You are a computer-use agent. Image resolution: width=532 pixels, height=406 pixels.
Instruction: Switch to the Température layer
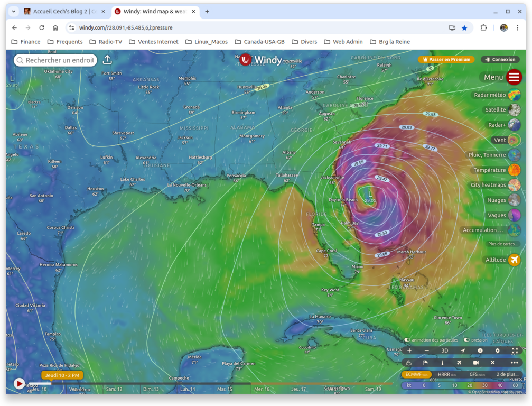(514, 170)
